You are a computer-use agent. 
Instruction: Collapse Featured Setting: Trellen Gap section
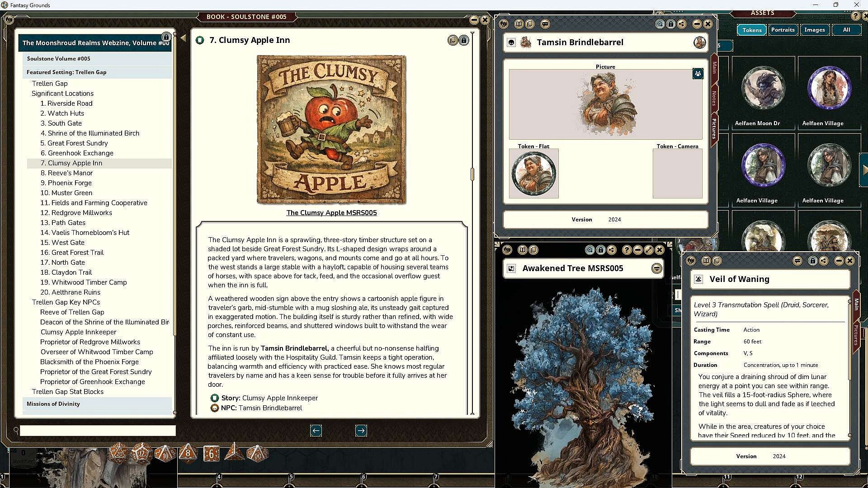tap(97, 72)
